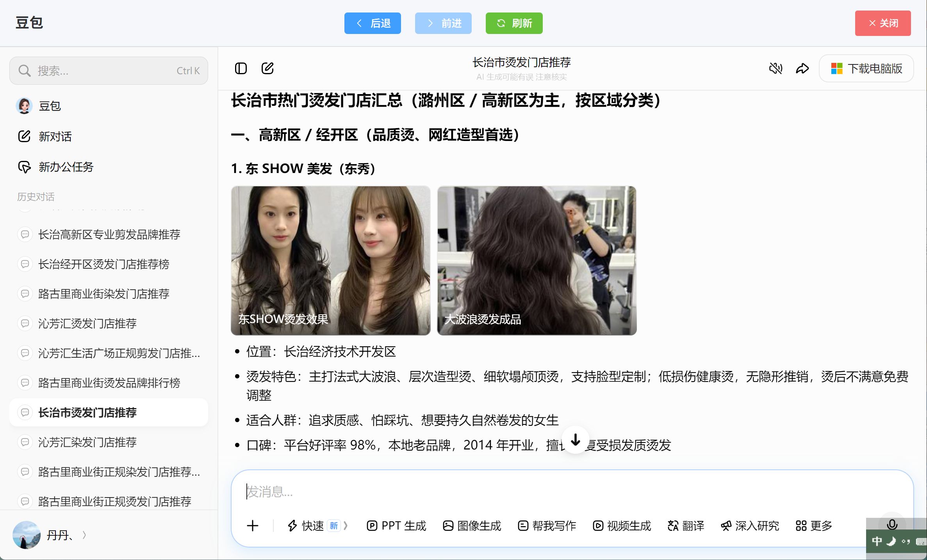Open 图像生成 tool
Image resolution: width=927 pixels, height=560 pixels.
point(472,526)
